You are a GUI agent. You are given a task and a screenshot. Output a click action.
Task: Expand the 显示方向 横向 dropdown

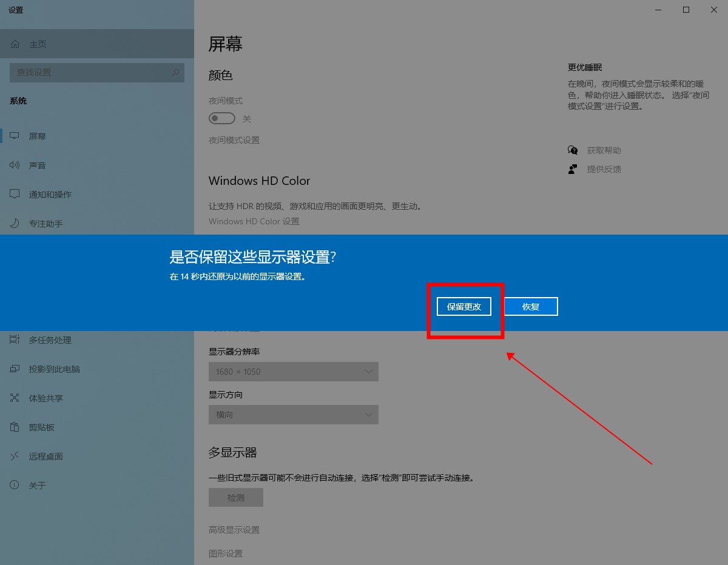[x=294, y=415]
